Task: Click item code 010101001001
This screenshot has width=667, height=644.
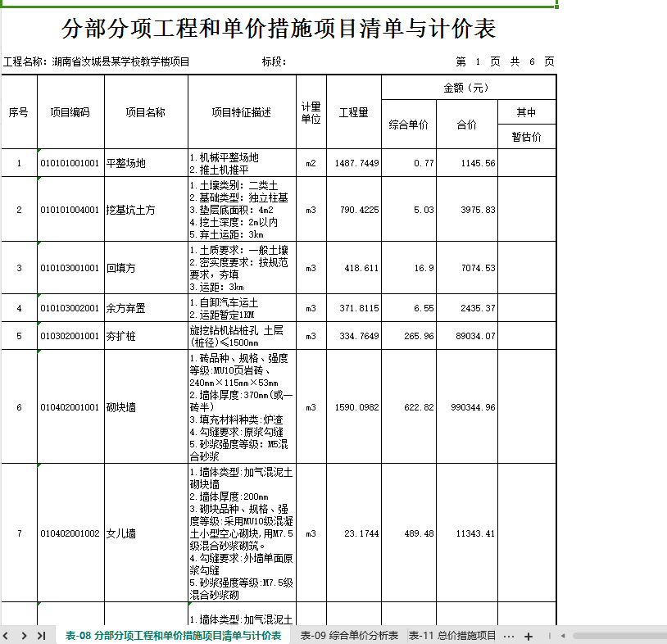Action: point(70,163)
